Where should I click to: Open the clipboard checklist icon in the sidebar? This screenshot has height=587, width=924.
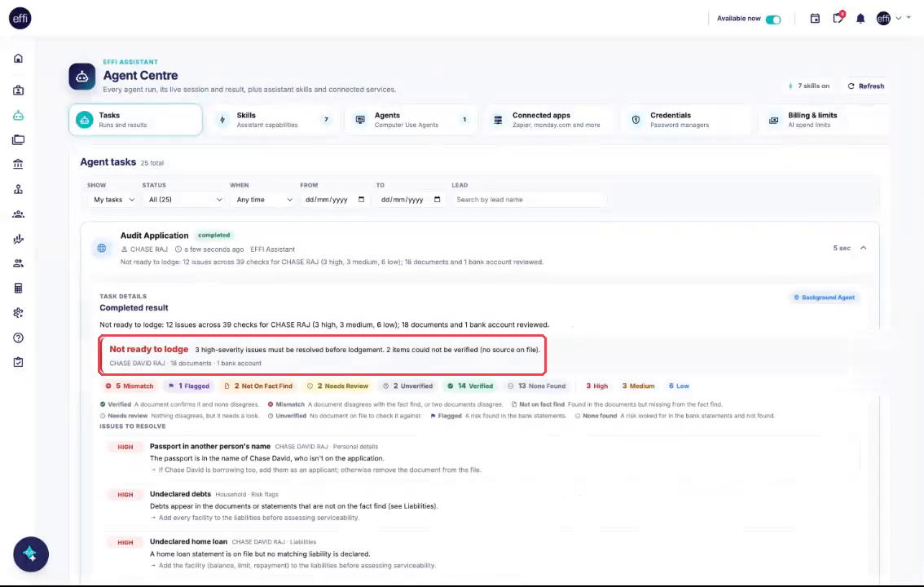pyautogui.click(x=18, y=363)
